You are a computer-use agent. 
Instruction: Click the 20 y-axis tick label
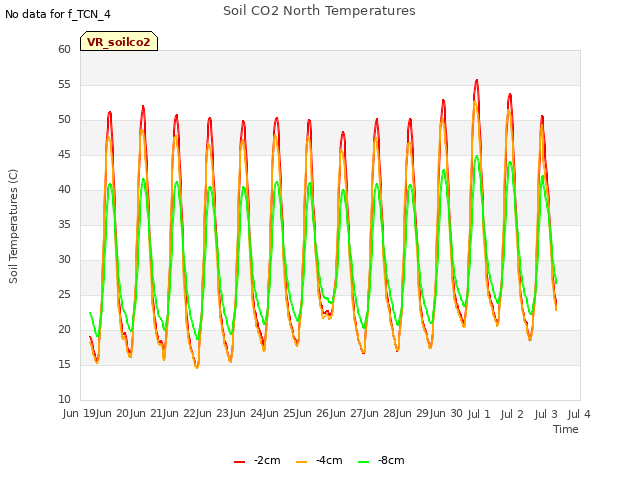click(x=64, y=329)
